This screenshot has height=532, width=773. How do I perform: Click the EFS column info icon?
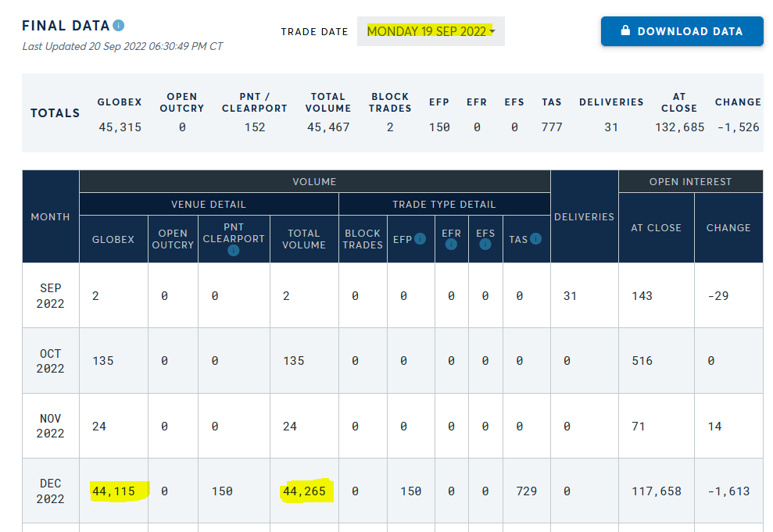[485, 245]
